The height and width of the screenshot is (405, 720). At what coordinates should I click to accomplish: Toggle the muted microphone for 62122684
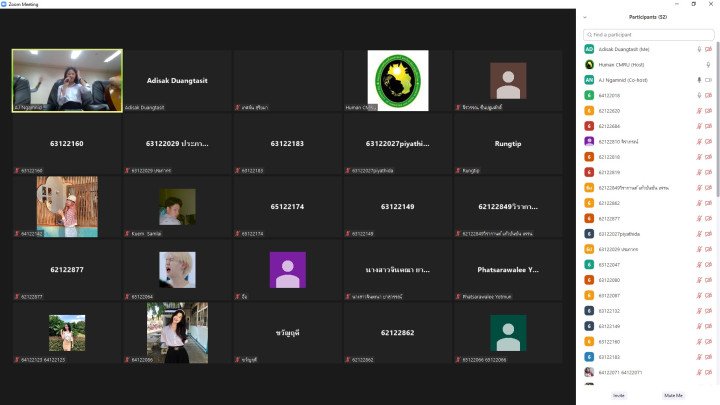(x=699, y=126)
